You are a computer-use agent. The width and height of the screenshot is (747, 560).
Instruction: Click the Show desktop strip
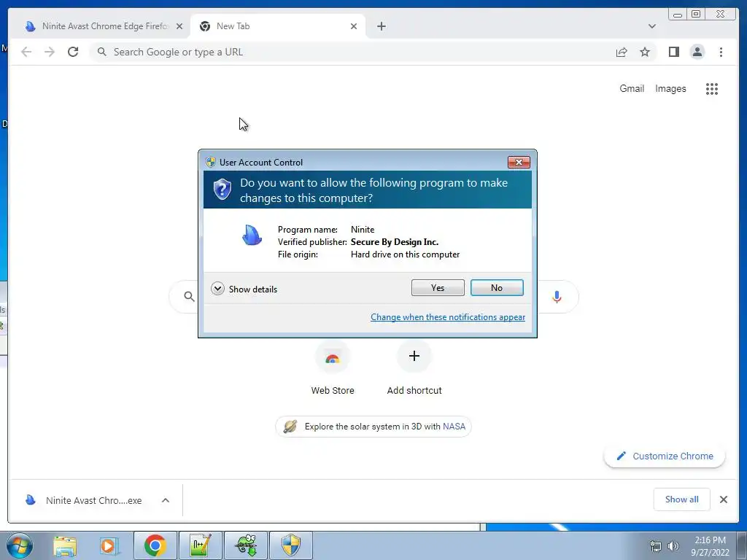pos(743,545)
